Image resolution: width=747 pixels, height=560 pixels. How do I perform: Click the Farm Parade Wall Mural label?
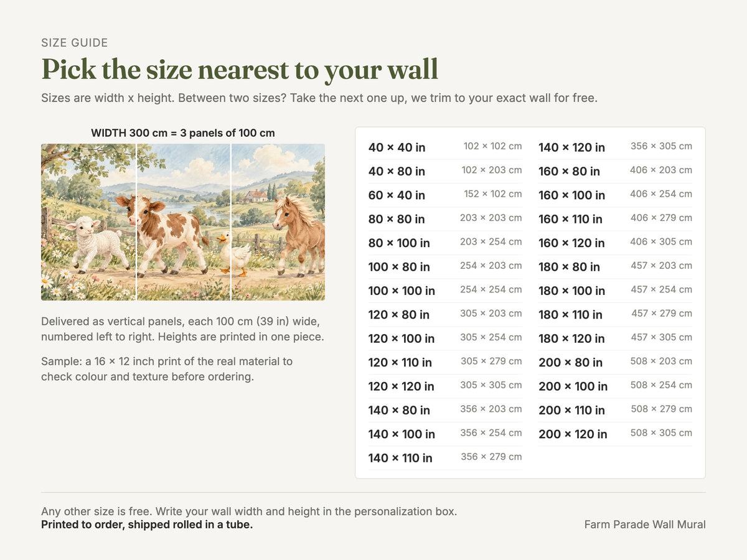coord(645,525)
